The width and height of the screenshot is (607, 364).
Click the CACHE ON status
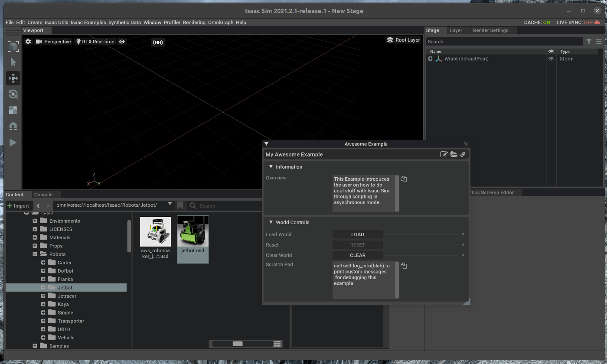(x=537, y=23)
